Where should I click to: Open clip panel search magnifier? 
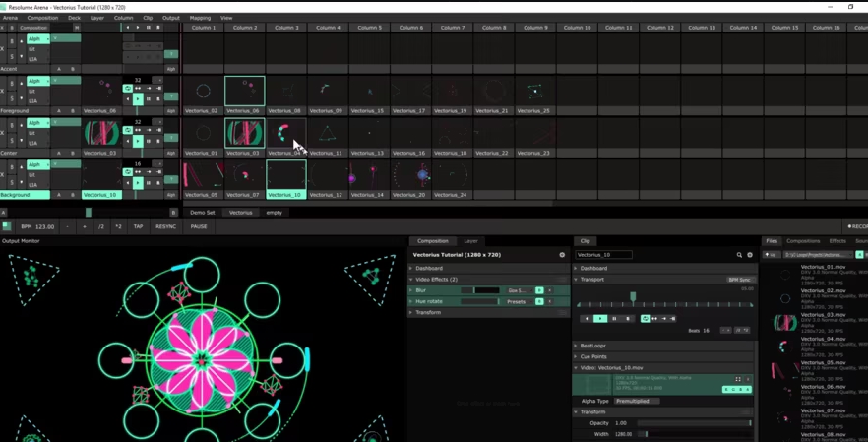739,255
